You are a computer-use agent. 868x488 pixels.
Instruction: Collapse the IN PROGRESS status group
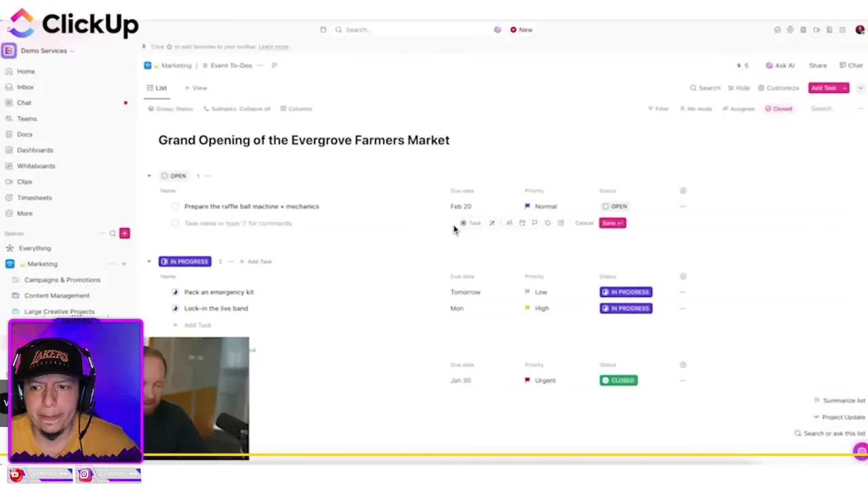149,262
